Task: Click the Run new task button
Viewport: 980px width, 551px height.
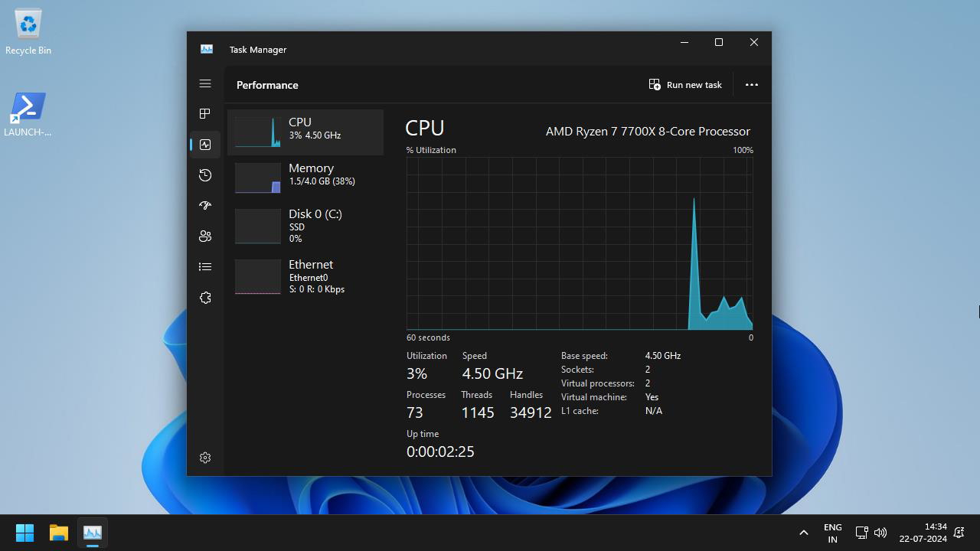Action: pyautogui.click(x=685, y=84)
